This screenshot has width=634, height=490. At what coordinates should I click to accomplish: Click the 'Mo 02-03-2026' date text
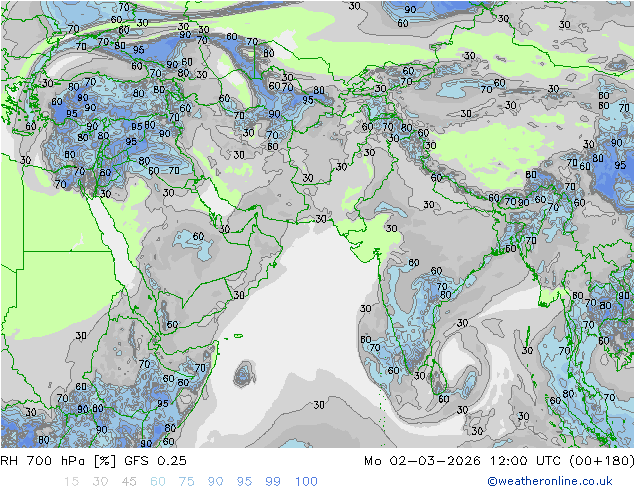(423, 461)
